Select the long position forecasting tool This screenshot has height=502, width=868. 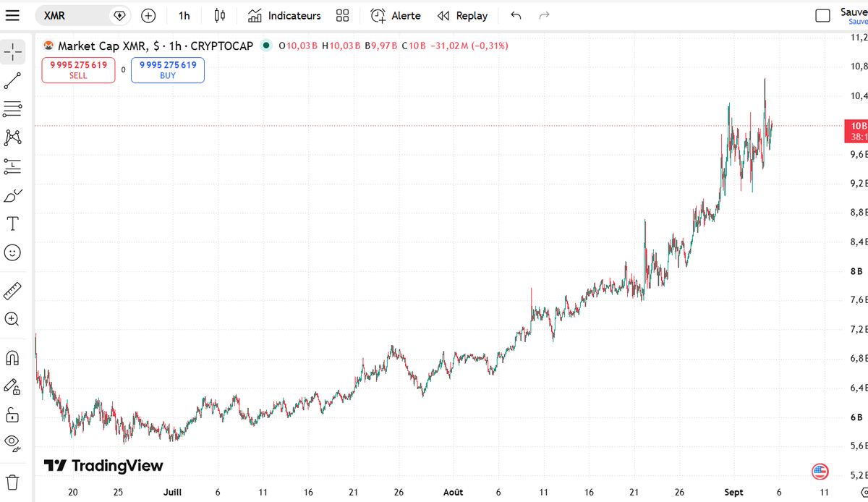click(12, 166)
